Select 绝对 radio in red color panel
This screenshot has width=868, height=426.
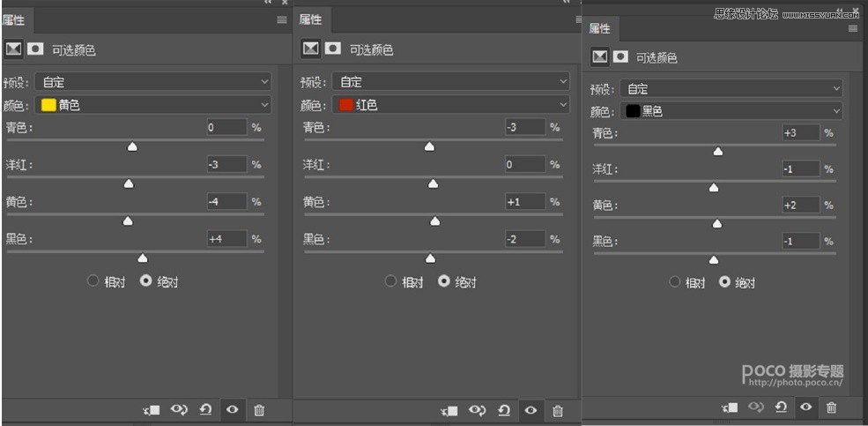pos(444,281)
